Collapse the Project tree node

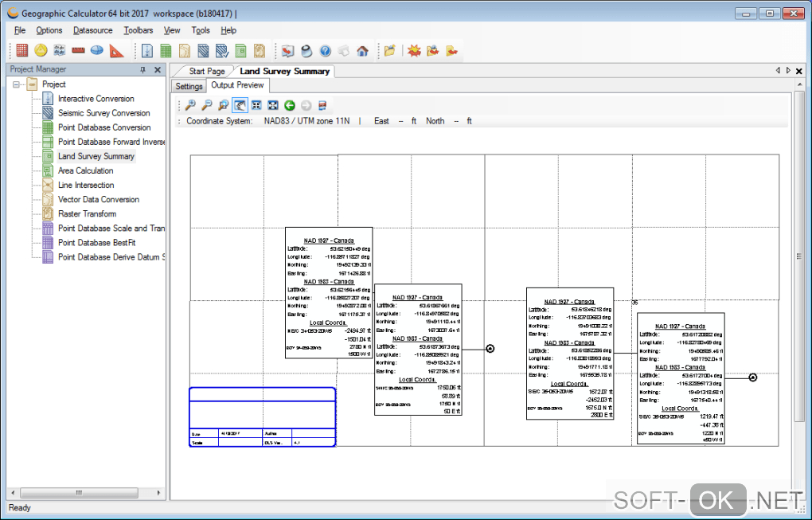(x=17, y=84)
